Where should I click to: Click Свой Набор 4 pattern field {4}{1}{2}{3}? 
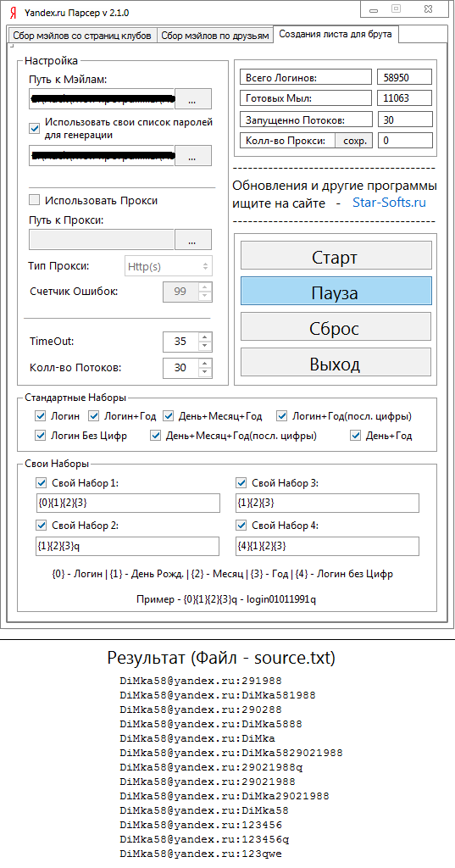pos(328,546)
